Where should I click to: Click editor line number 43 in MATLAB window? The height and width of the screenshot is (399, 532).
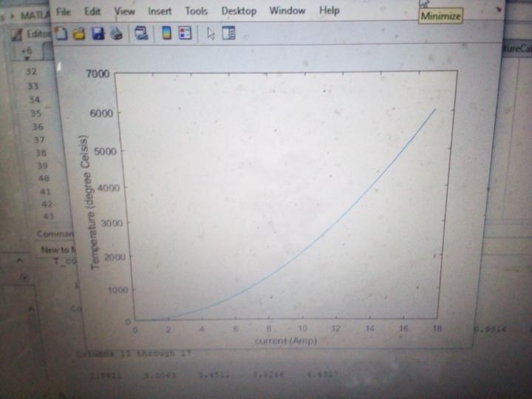coord(48,216)
